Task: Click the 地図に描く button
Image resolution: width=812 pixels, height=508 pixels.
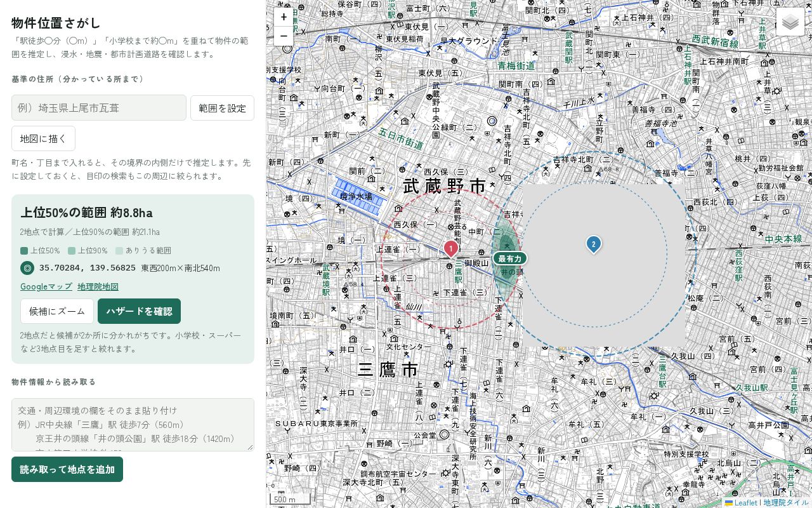Action: coord(43,138)
